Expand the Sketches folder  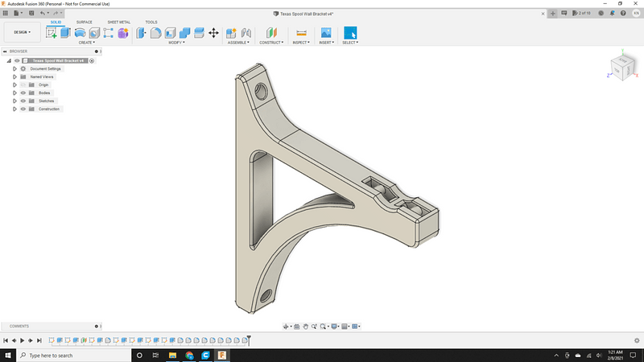coord(14,101)
